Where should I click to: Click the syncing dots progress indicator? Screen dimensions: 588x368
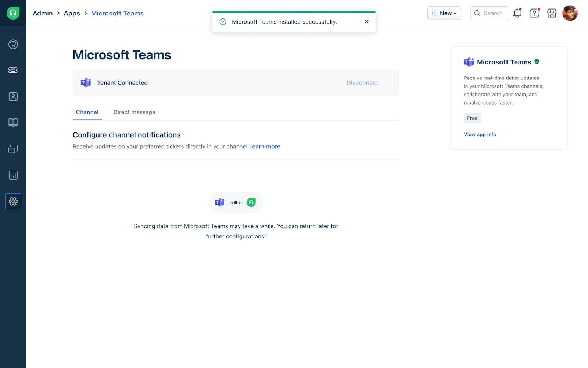click(x=236, y=202)
